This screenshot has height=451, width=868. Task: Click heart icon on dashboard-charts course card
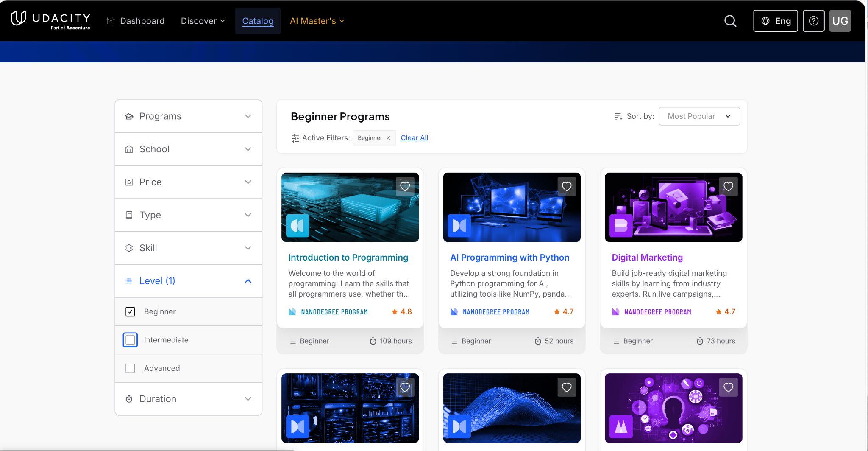[x=405, y=387]
